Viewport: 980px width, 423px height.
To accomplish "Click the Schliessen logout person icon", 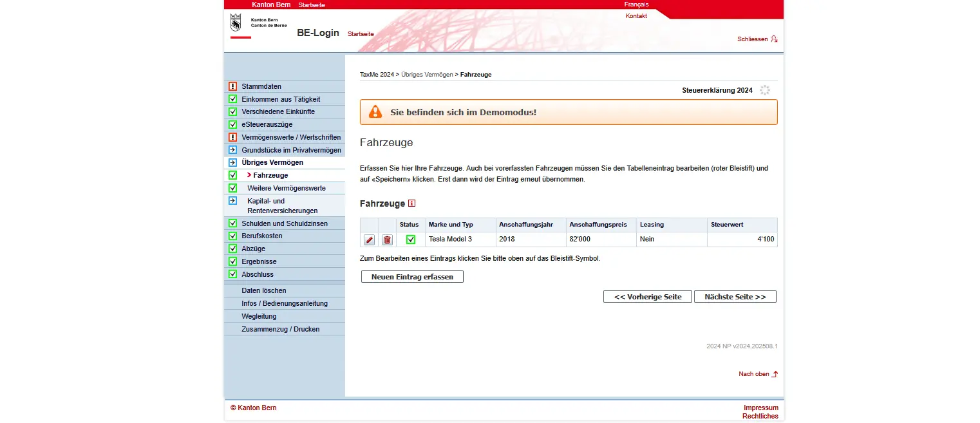I will pyautogui.click(x=775, y=39).
